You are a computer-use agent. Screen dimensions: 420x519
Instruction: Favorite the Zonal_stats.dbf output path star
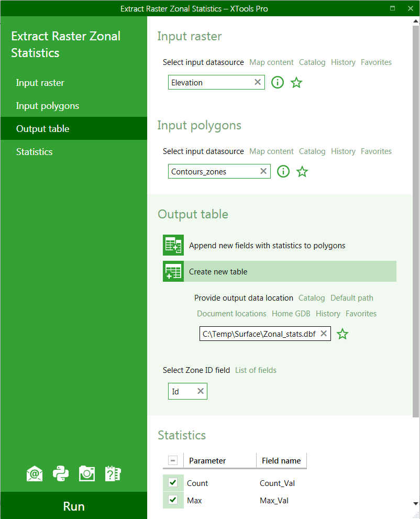pyautogui.click(x=342, y=334)
